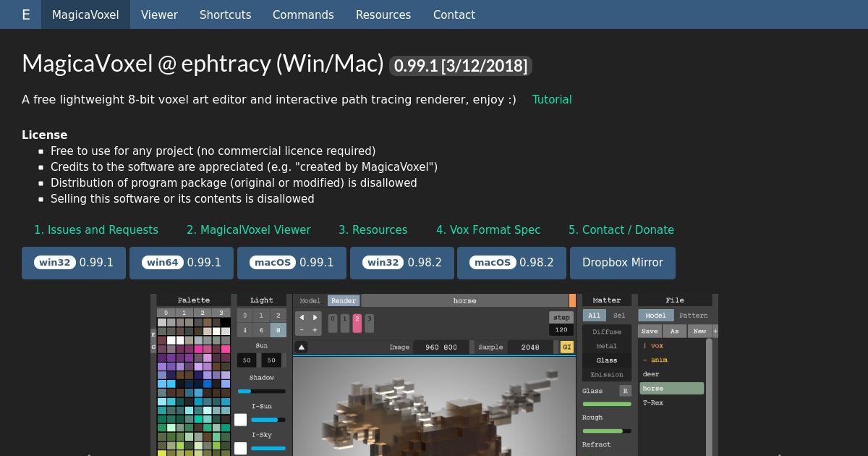
Task: Open Viewer in top navigation
Action: pyautogui.click(x=159, y=14)
